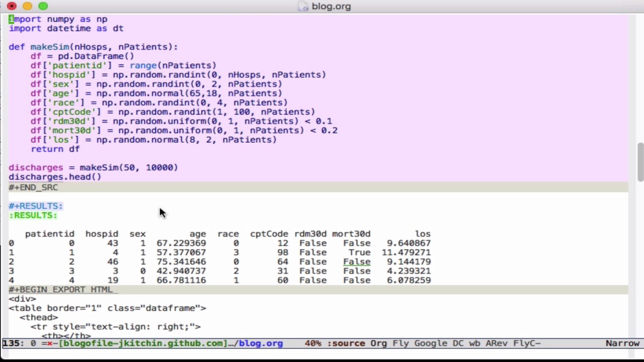Click the cptCode column header in results

point(269,234)
